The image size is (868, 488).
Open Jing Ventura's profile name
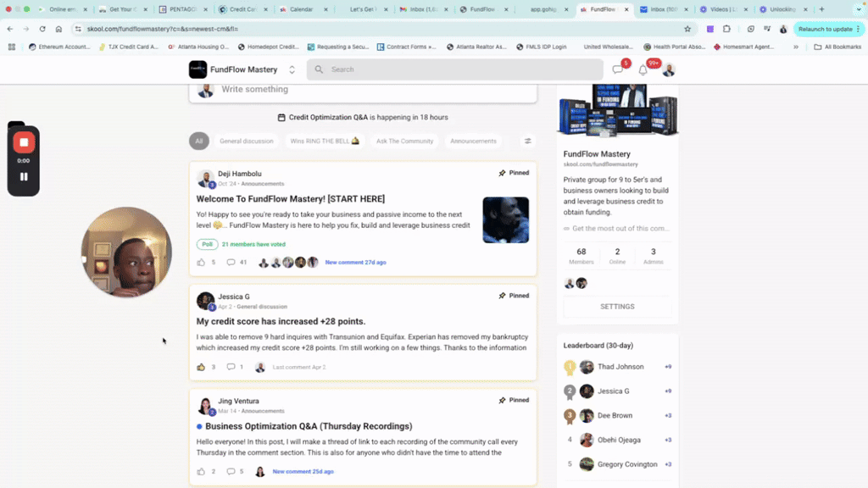238,401
